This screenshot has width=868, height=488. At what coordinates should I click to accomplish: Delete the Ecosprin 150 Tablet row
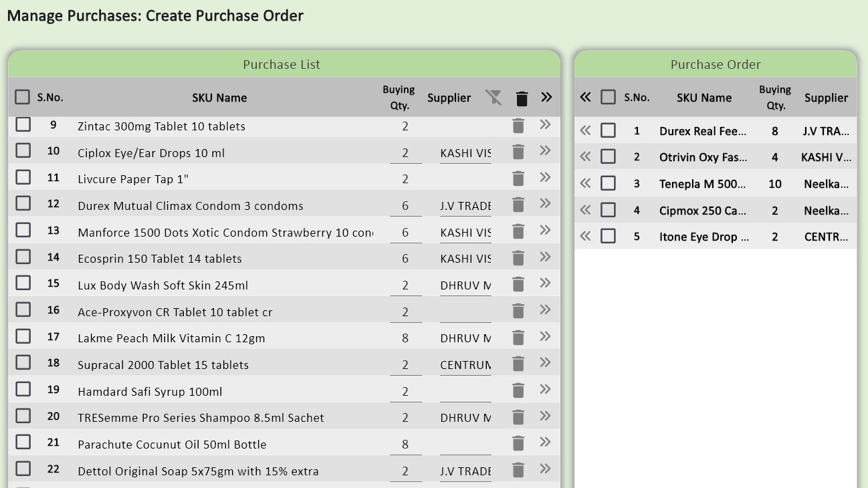click(x=518, y=258)
